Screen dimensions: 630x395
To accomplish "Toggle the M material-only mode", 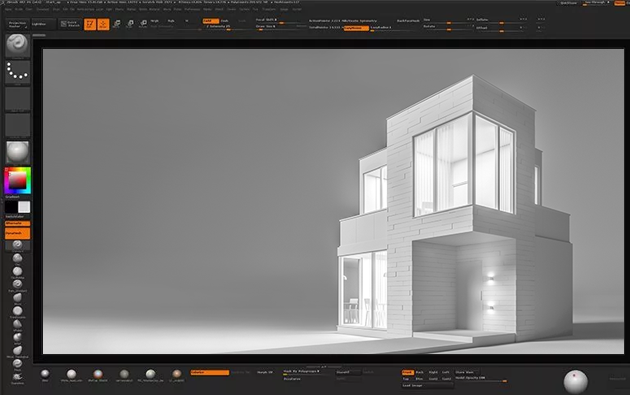I will click(186, 20).
